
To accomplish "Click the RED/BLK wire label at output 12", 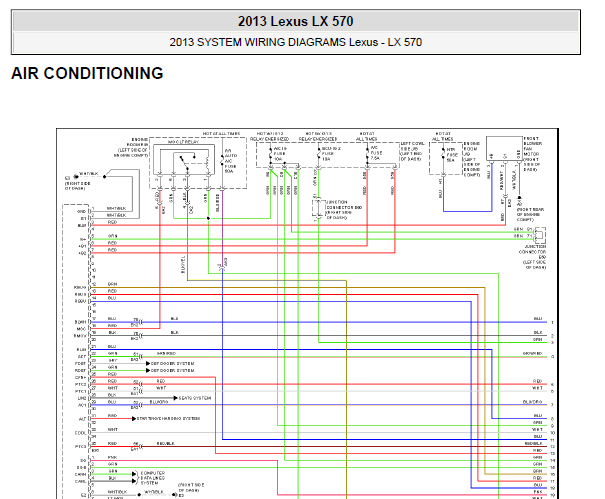I will (x=534, y=443).
